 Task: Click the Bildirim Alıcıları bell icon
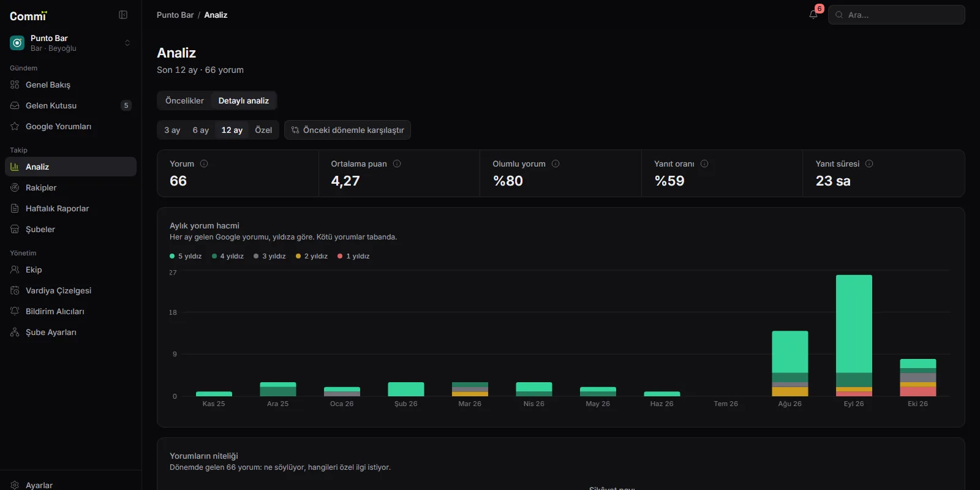pyautogui.click(x=15, y=311)
